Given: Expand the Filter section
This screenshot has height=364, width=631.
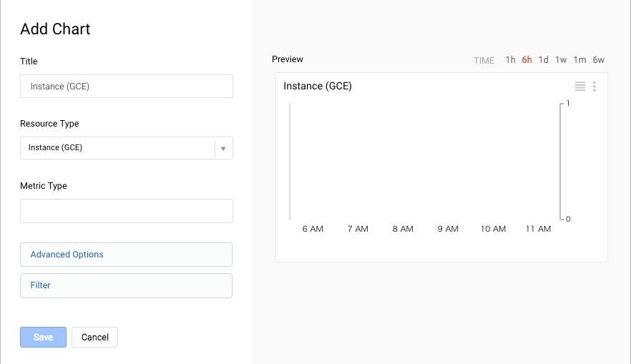Looking at the screenshot, I should click(126, 285).
